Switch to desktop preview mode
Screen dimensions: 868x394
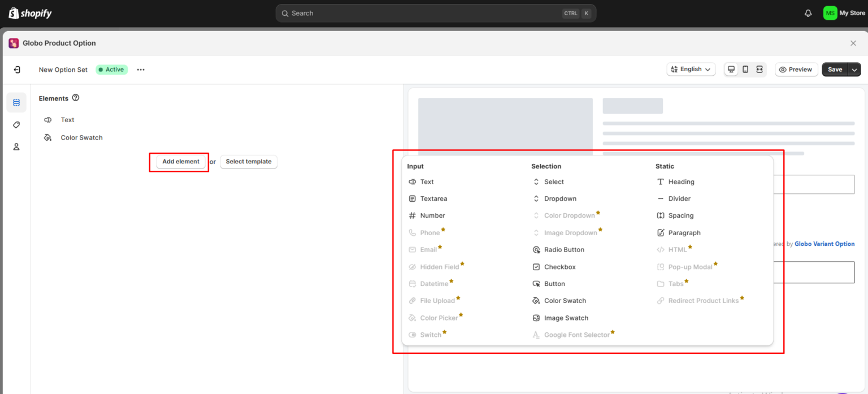731,69
